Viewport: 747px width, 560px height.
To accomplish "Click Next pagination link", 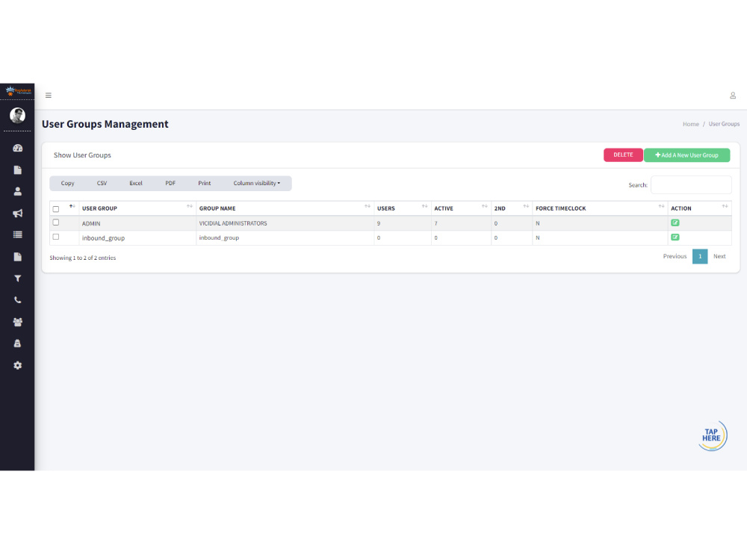I will click(719, 256).
